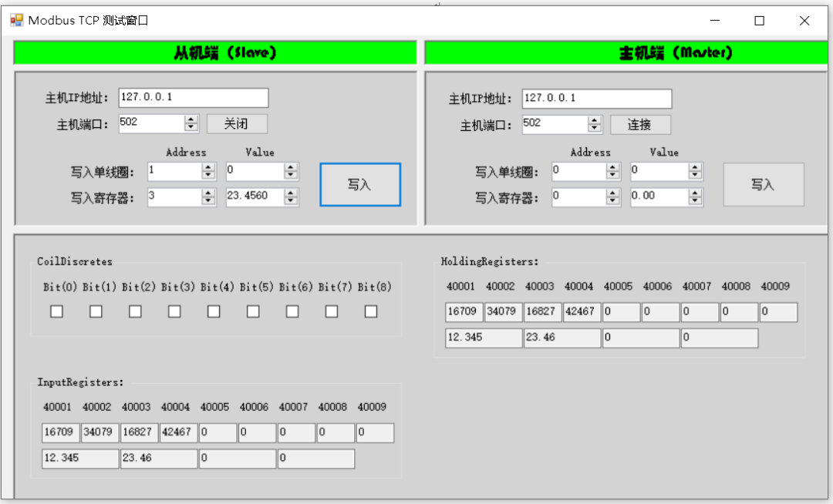Screen dimensions: 833x504
Task: Increment master coil value spinner
Action: click(x=695, y=167)
